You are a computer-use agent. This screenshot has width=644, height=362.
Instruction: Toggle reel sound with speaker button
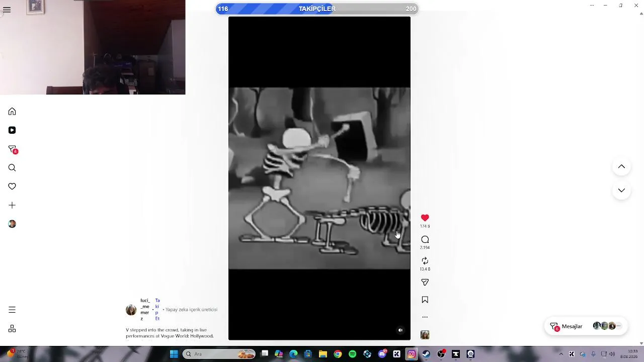coord(400,330)
